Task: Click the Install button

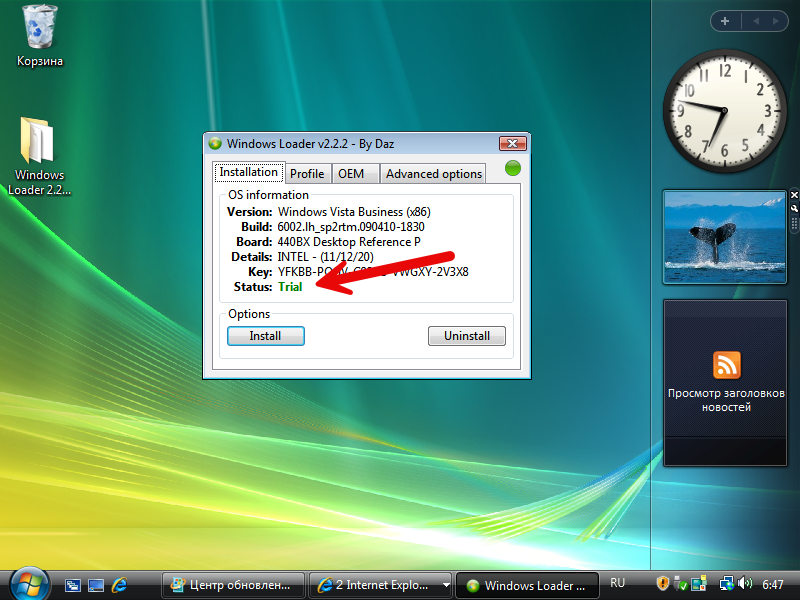Action: pyautogui.click(x=266, y=336)
